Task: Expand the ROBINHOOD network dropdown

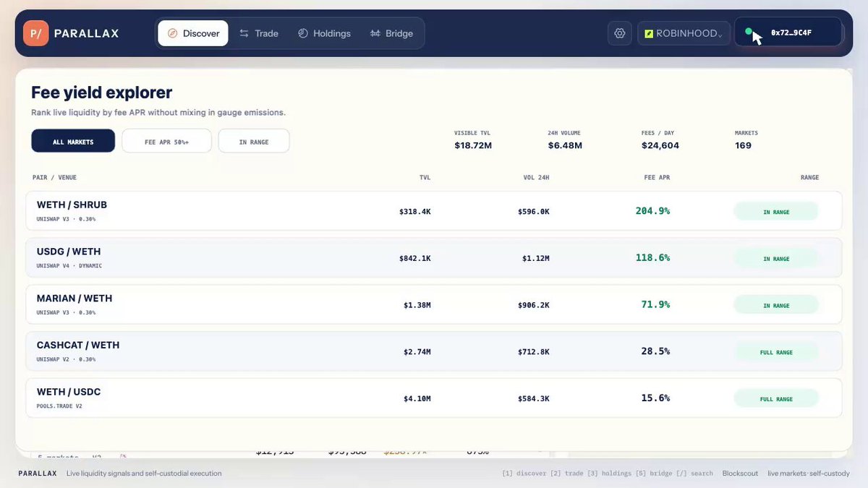Action: tap(683, 33)
